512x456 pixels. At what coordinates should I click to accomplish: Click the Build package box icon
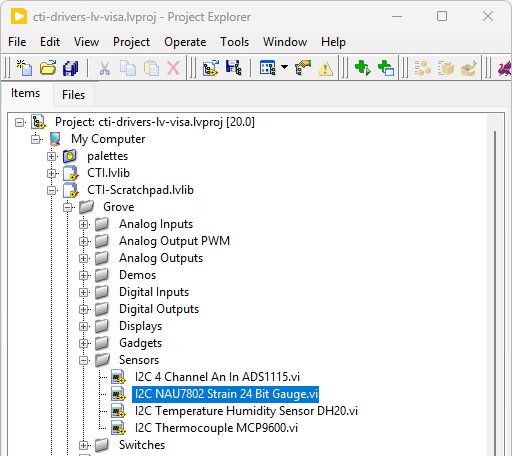click(x=446, y=68)
